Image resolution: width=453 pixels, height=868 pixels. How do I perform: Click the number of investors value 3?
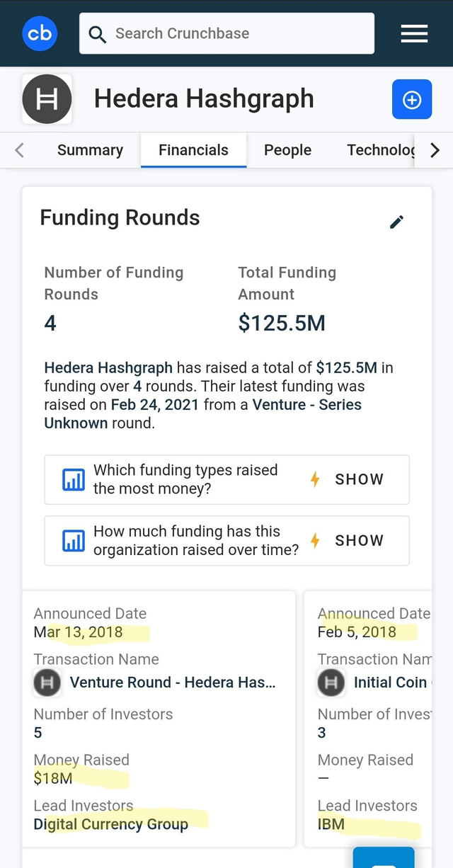pos(322,733)
